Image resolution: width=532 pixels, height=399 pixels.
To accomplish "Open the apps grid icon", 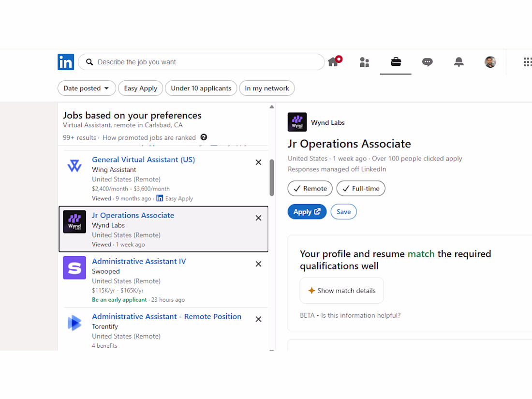I will click(528, 62).
